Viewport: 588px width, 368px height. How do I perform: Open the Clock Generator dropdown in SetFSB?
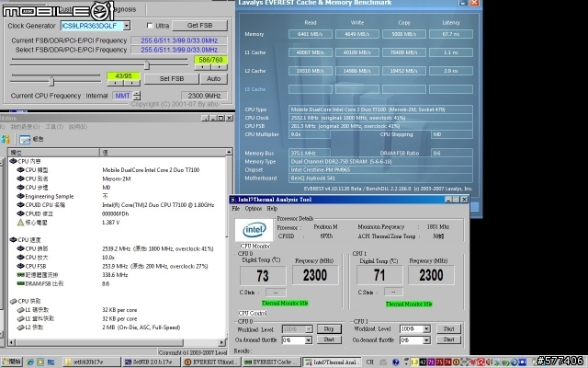(x=127, y=26)
